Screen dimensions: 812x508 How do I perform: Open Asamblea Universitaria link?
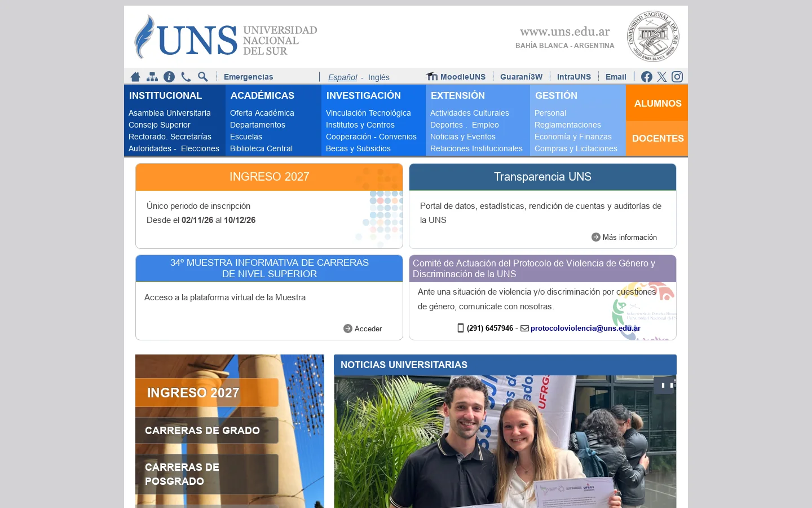click(170, 113)
